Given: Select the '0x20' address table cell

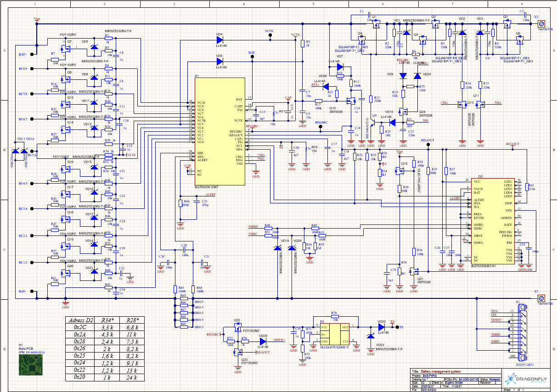Looking at the screenshot, I should click(x=80, y=376).
